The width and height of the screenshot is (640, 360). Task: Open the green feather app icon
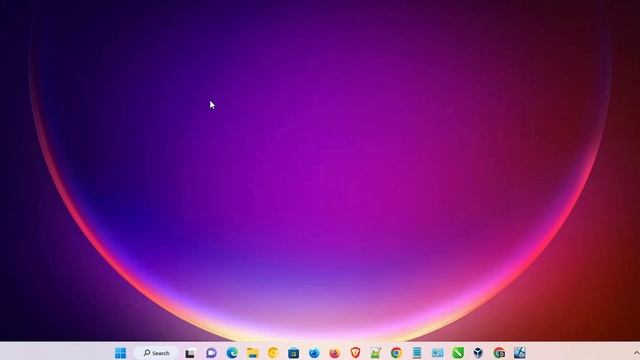pyautogui.click(x=458, y=353)
